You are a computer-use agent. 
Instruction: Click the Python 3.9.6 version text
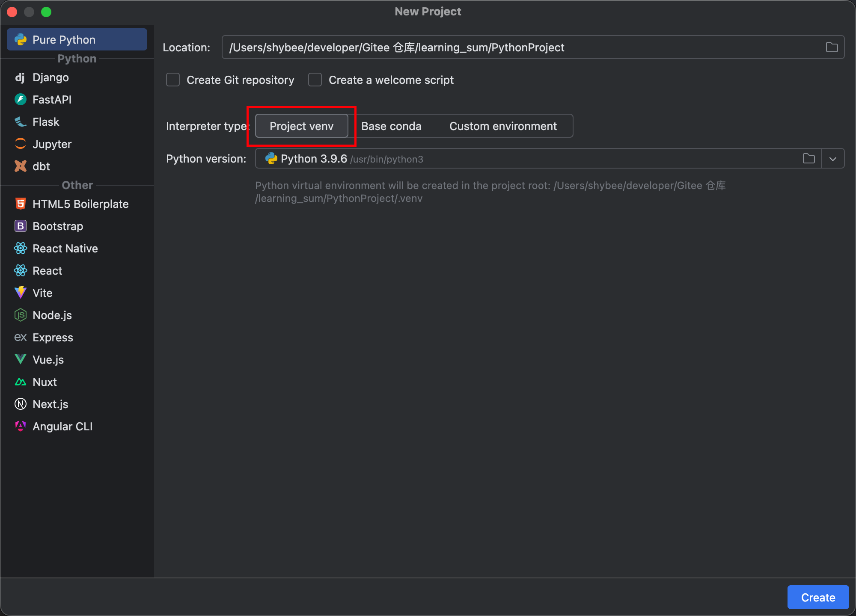click(x=314, y=159)
